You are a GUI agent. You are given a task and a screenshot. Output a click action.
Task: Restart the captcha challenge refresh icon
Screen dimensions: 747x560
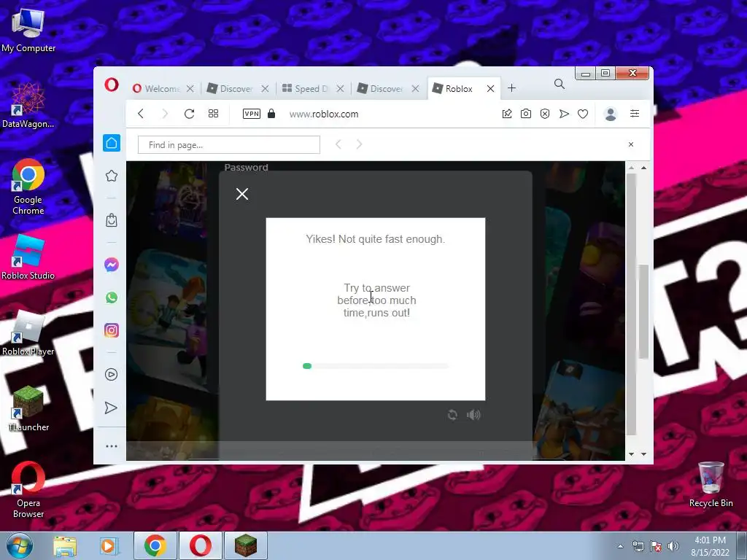[x=452, y=415]
